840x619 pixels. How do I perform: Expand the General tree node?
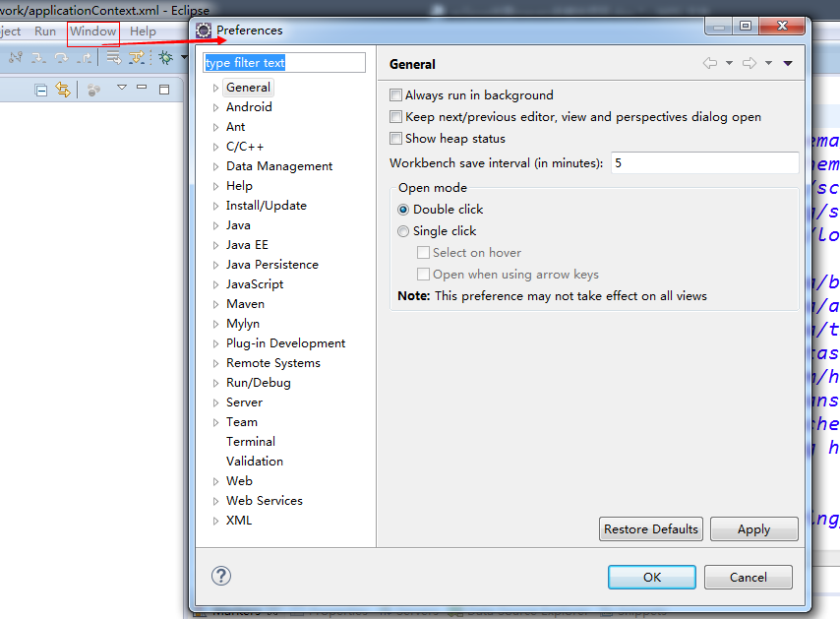pyautogui.click(x=215, y=88)
